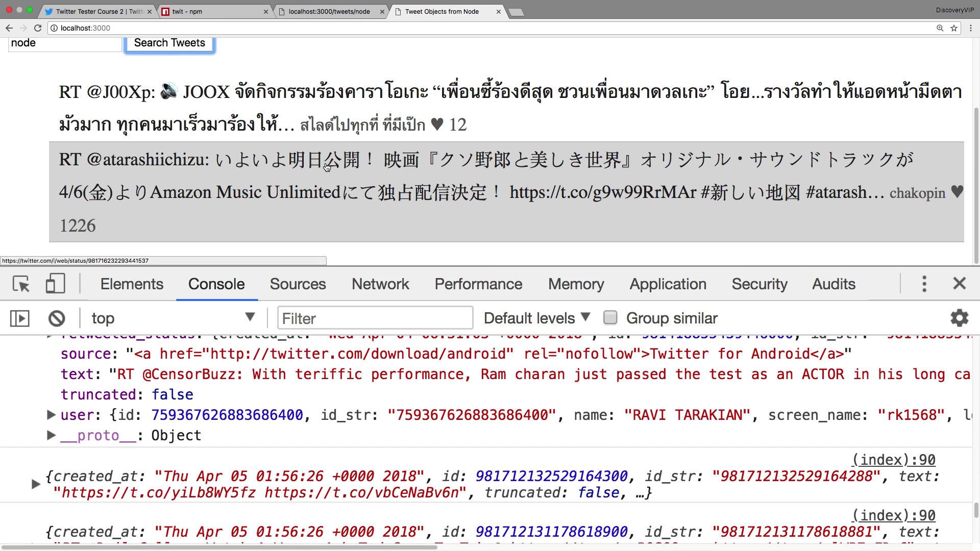Viewport: 980px width, 551px height.
Task: Expand the tweet object with id 981712132529164300
Action: point(36,484)
